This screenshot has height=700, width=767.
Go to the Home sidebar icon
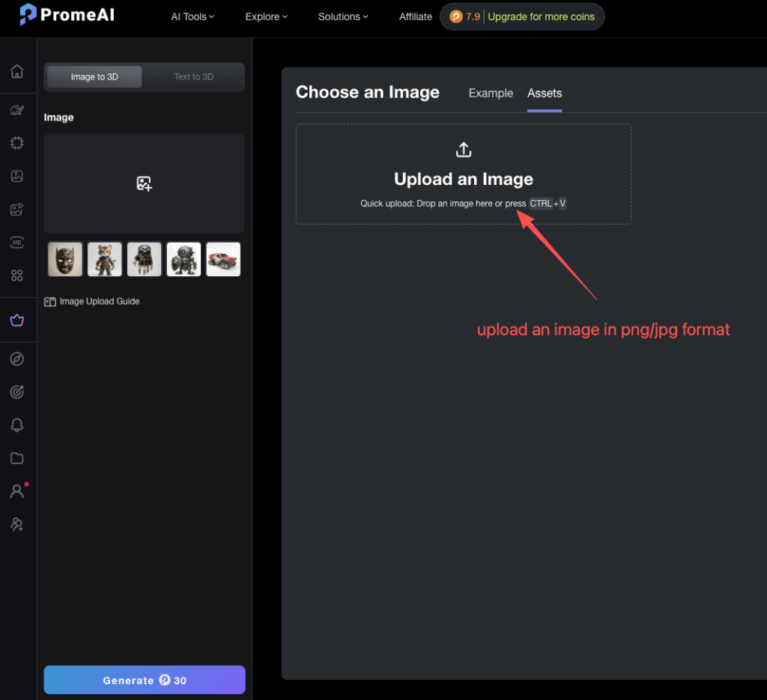click(17, 71)
